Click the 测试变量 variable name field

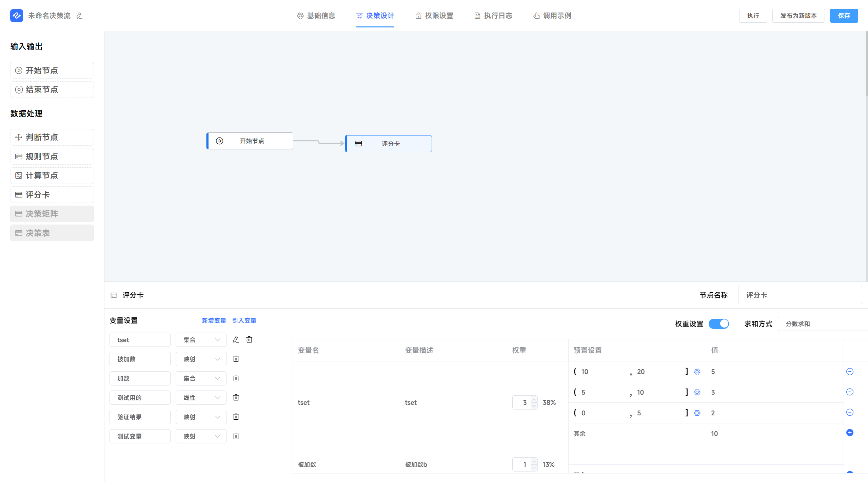point(140,436)
